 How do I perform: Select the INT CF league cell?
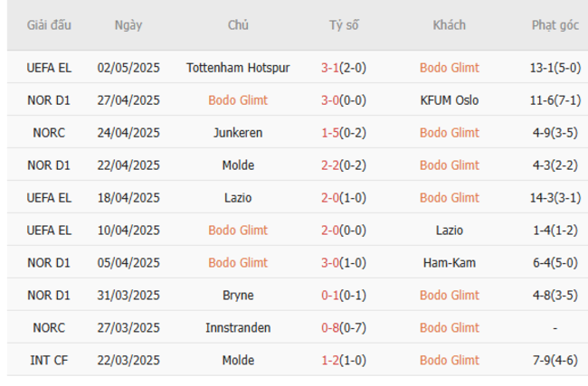tap(50, 361)
